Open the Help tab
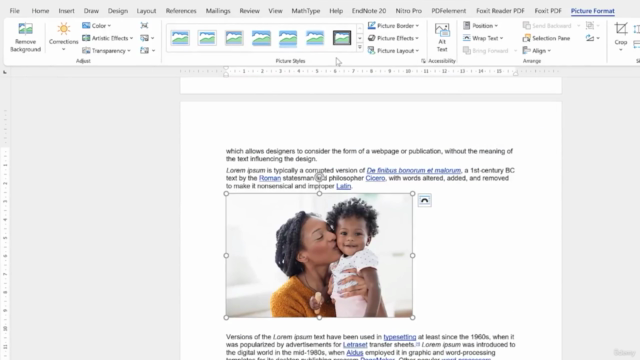This screenshot has width=640, height=360. point(336,11)
